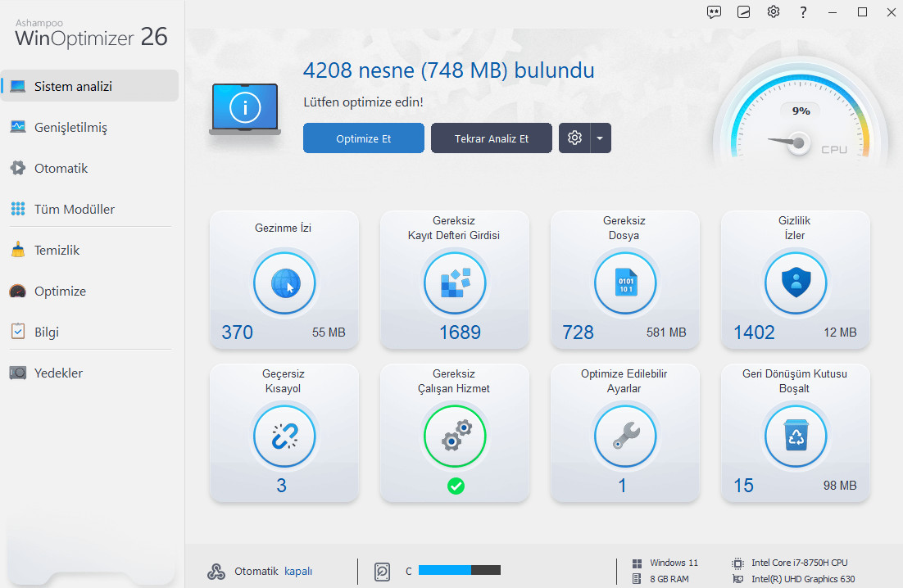
Task: Click Intel(R) UHD Graphics 630 text
Action: coord(803,579)
